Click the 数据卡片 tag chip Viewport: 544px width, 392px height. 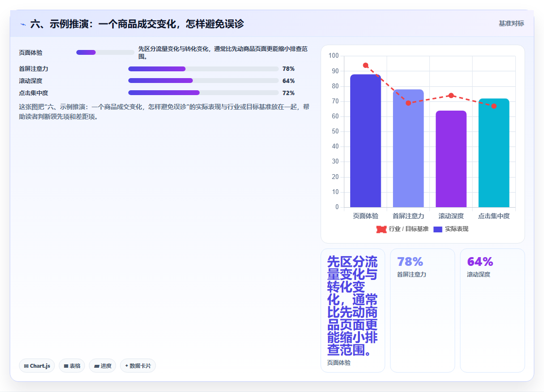click(x=138, y=366)
